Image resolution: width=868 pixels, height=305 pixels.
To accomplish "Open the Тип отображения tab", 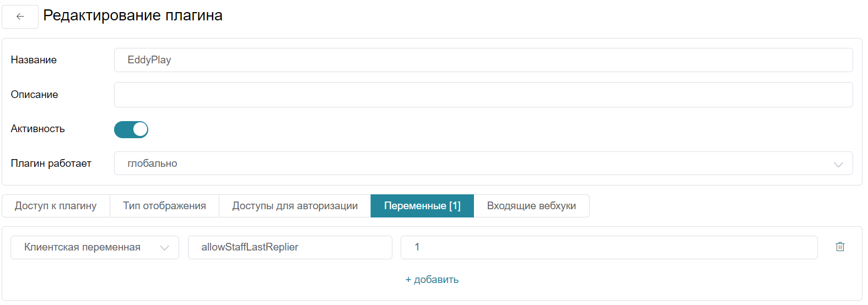I will [x=165, y=206].
